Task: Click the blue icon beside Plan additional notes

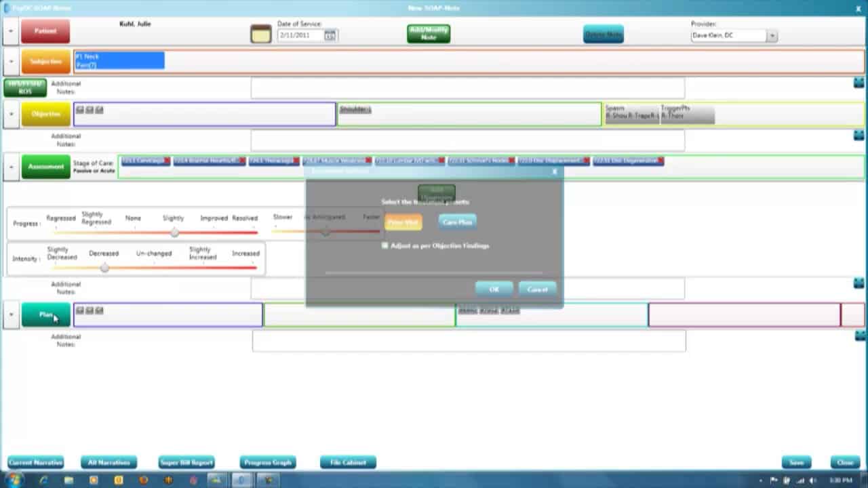Action: tap(860, 335)
